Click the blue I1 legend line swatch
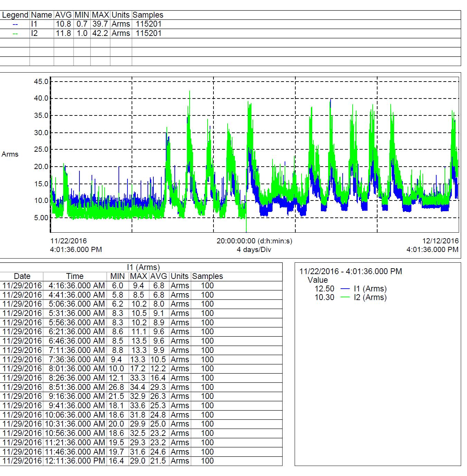467x476 pixels. [x=15, y=25]
